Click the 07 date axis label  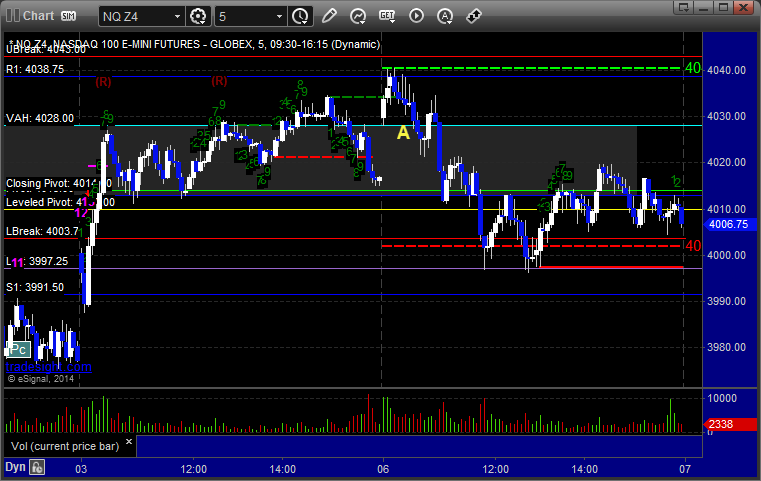pos(685,469)
